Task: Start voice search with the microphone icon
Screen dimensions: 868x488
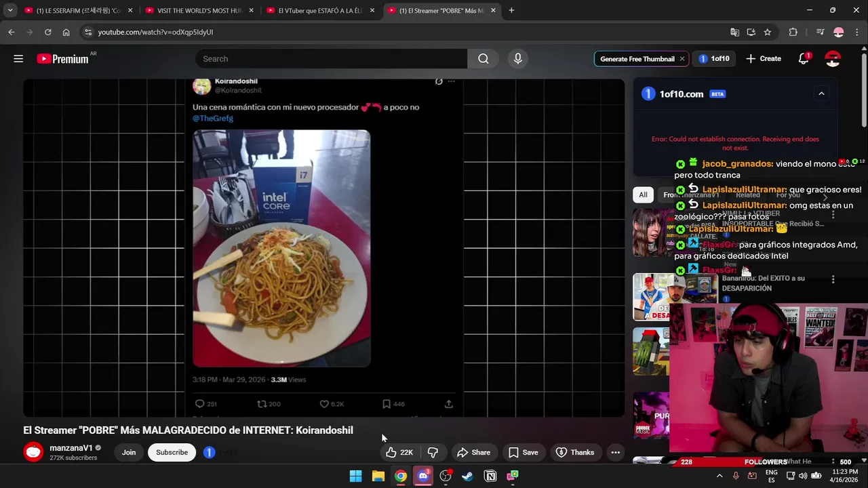Action: (518, 59)
